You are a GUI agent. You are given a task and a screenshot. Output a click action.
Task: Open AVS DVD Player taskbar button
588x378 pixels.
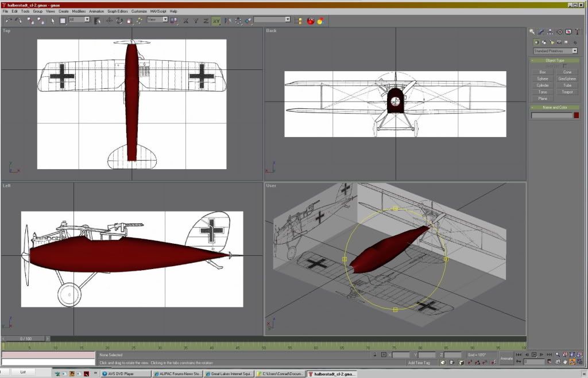tap(126, 374)
